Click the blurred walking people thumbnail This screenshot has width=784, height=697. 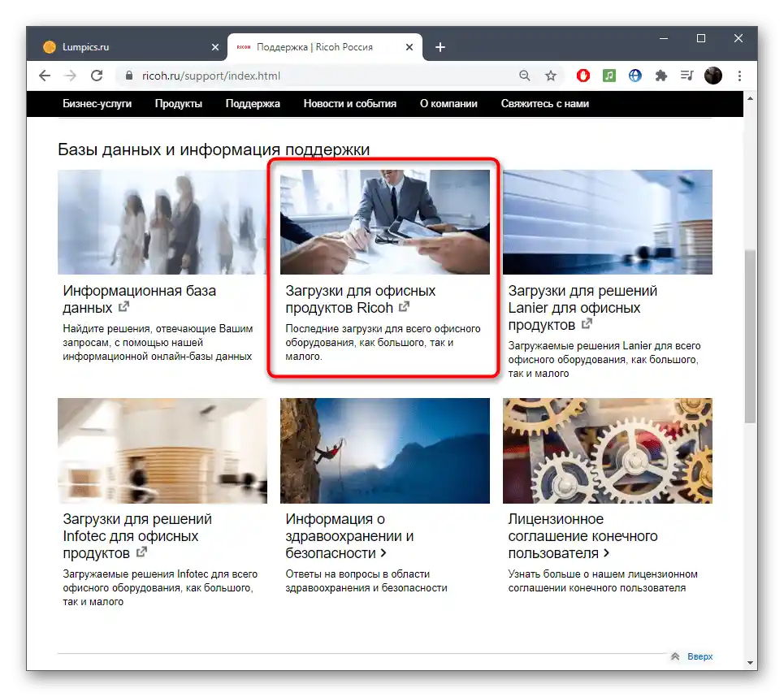tap(162, 222)
